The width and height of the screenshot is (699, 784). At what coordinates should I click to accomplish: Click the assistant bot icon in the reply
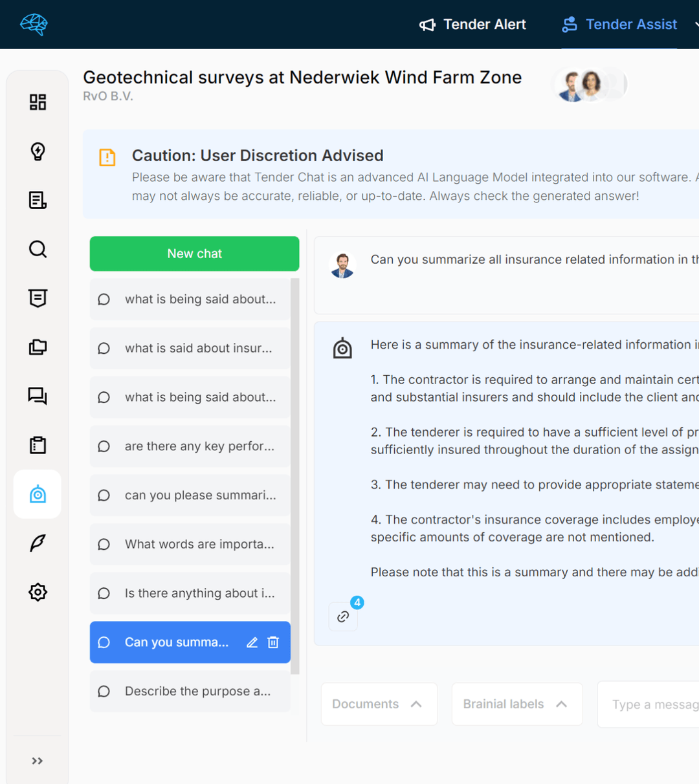point(342,348)
